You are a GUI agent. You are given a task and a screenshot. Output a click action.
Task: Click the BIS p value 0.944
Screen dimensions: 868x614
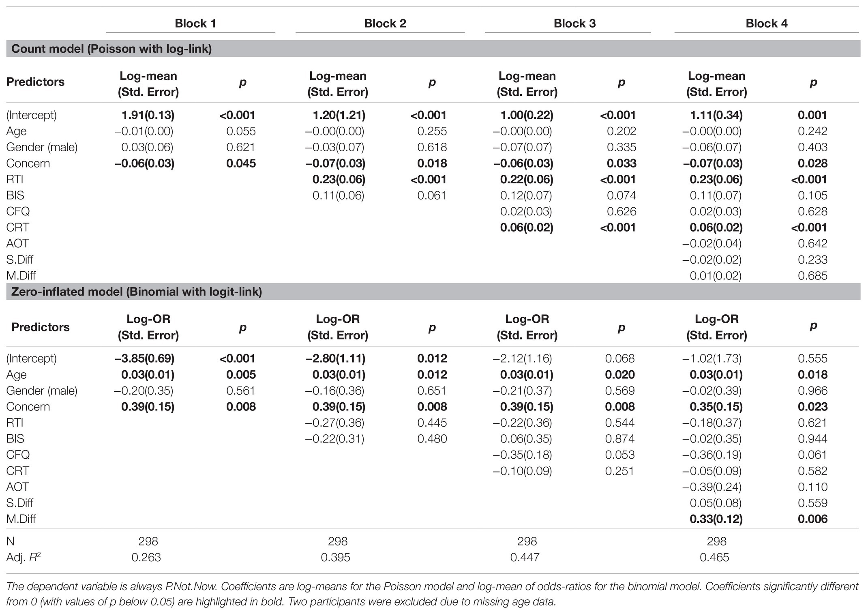point(812,439)
